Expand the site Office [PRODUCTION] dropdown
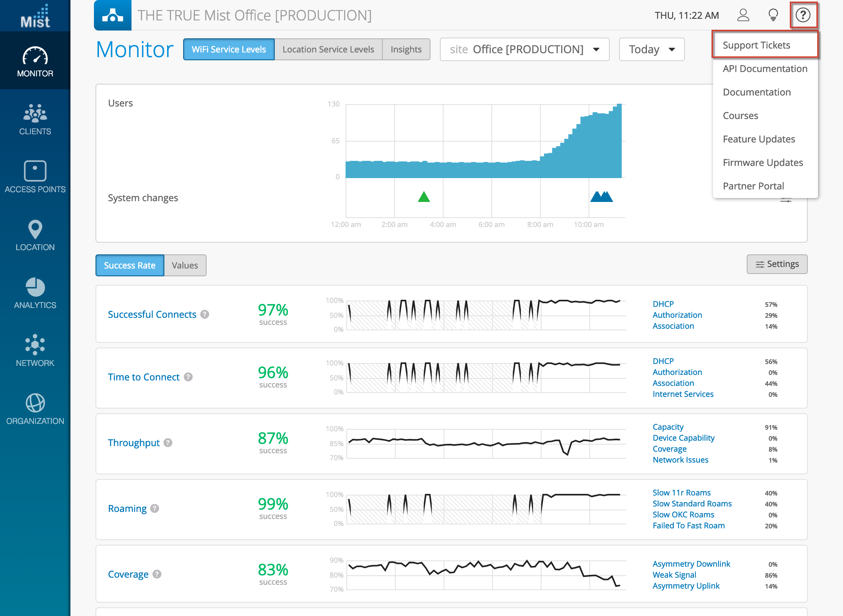 [x=524, y=49]
